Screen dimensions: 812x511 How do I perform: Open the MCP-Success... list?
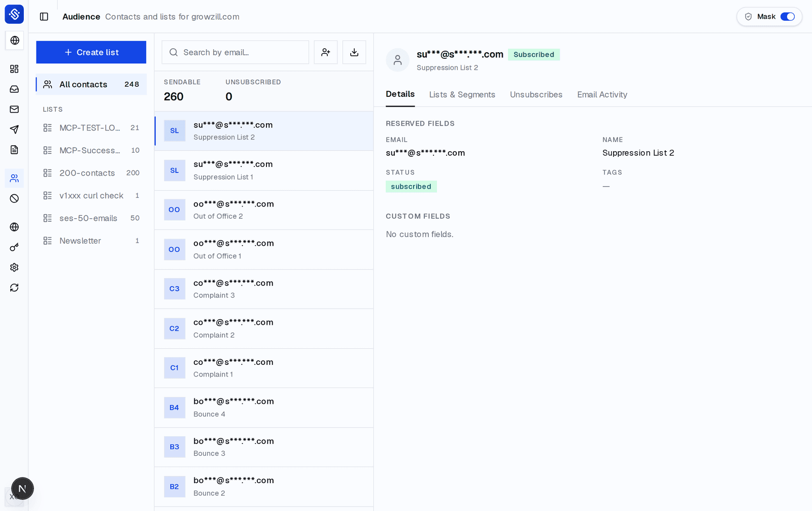(91, 150)
